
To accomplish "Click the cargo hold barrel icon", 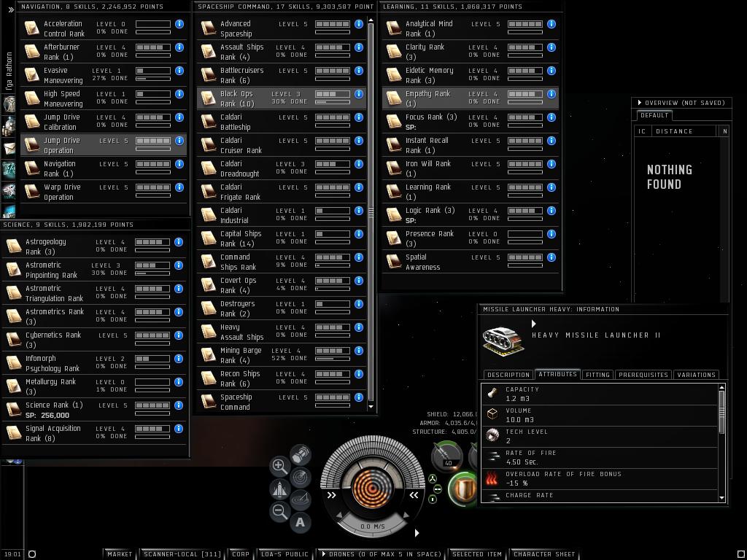I will coord(301,455).
